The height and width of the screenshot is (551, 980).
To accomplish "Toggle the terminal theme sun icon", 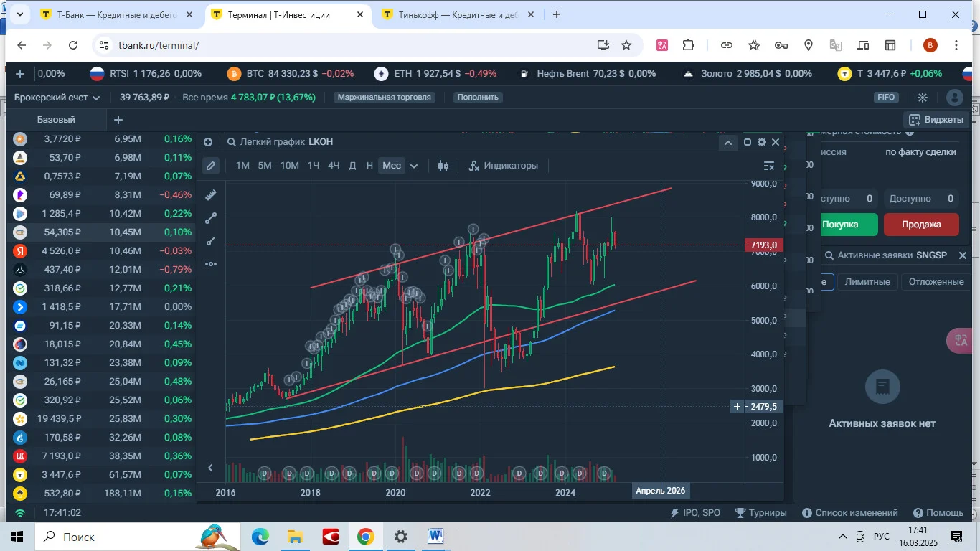I will (x=923, y=98).
